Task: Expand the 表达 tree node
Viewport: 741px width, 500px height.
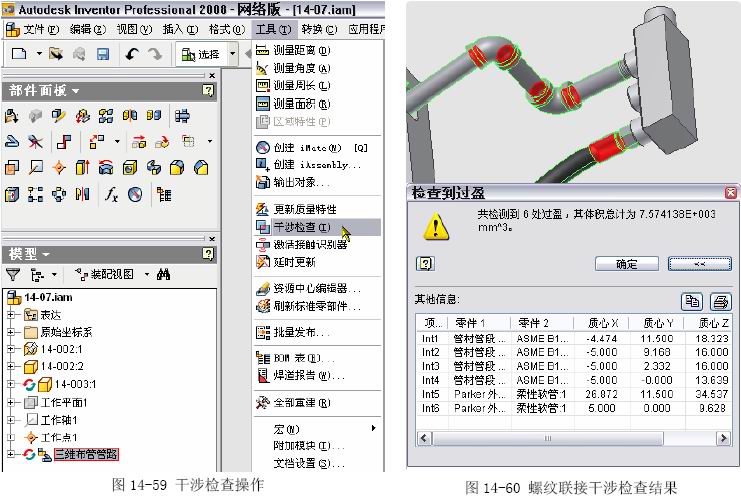Action: coord(10,314)
